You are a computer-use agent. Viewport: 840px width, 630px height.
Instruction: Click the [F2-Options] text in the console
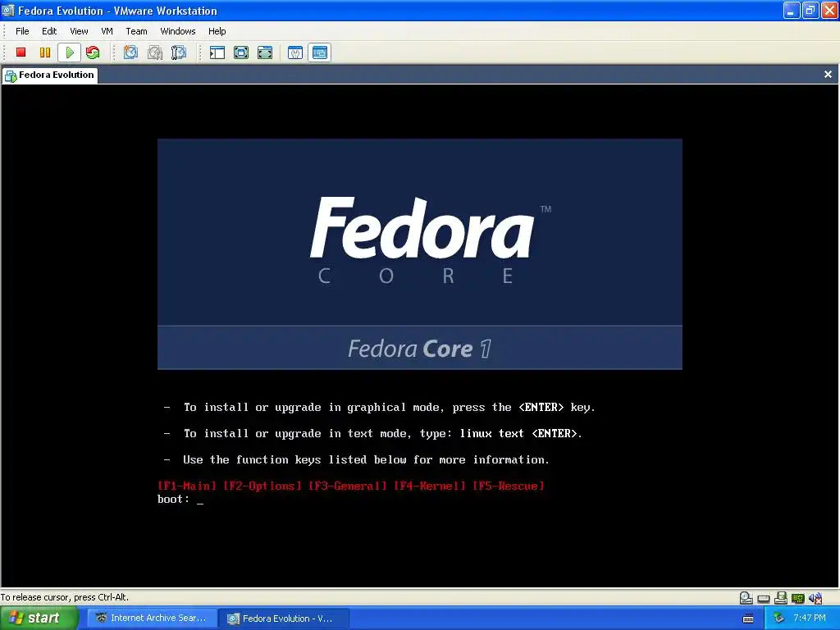click(x=262, y=486)
